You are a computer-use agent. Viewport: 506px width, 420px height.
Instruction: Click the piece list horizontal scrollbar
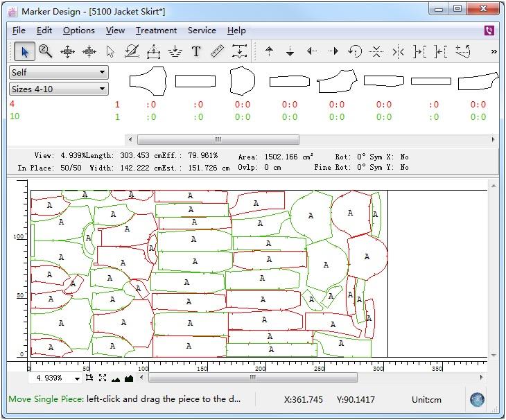click(x=218, y=139)
